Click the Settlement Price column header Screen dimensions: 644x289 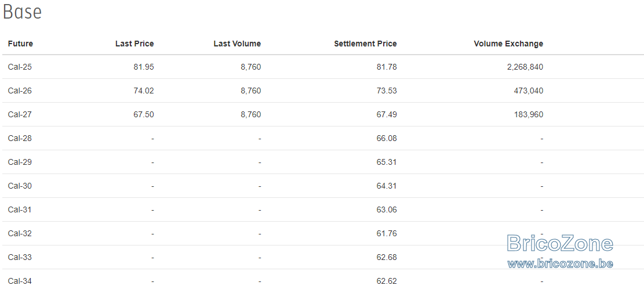pyautogui.click(x=366, y=44)
